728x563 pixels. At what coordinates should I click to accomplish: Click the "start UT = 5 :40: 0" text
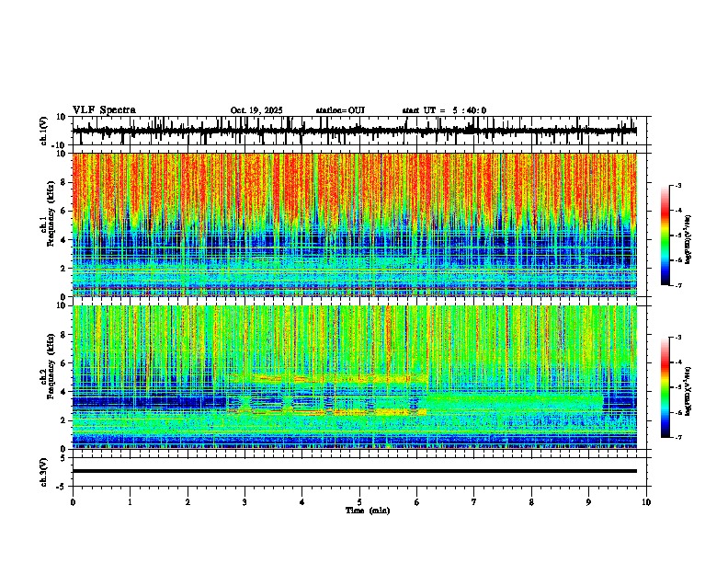point(444,110)
